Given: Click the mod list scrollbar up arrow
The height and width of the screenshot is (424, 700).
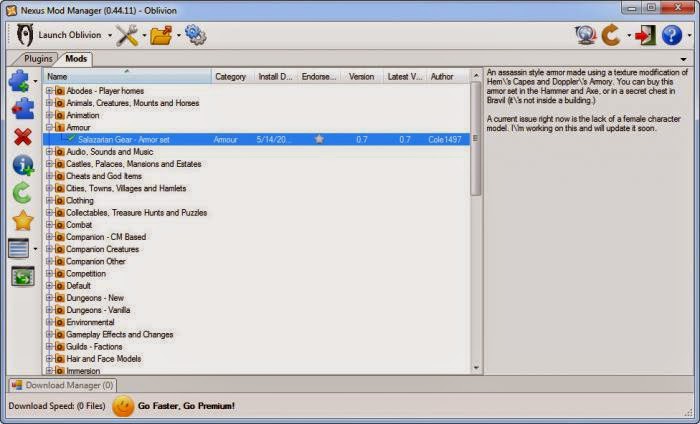Looking at the screenshot, I should tap(476, 75).
